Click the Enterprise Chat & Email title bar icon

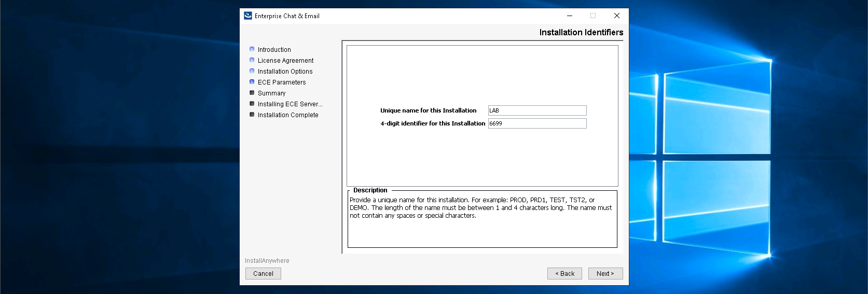248,16
